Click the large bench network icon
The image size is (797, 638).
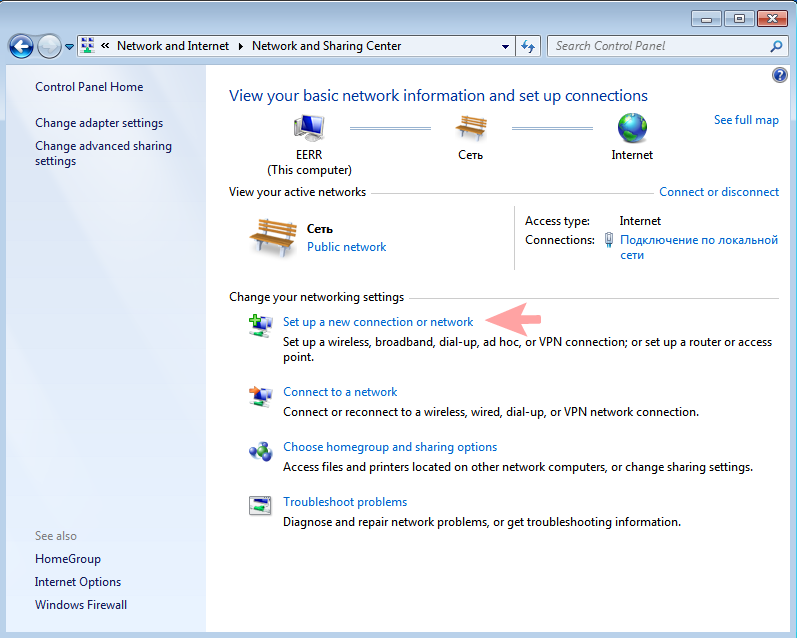273,237
